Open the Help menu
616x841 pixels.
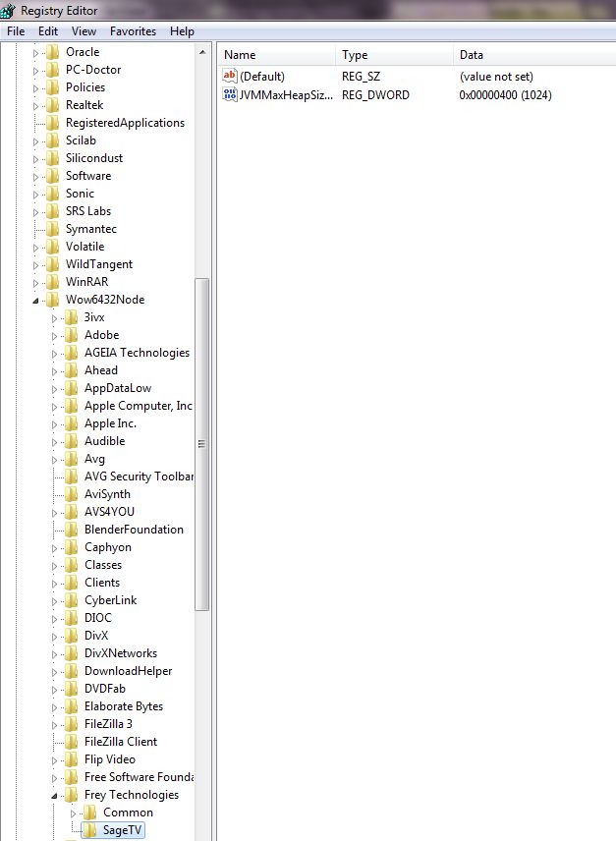tap(182, 31)
